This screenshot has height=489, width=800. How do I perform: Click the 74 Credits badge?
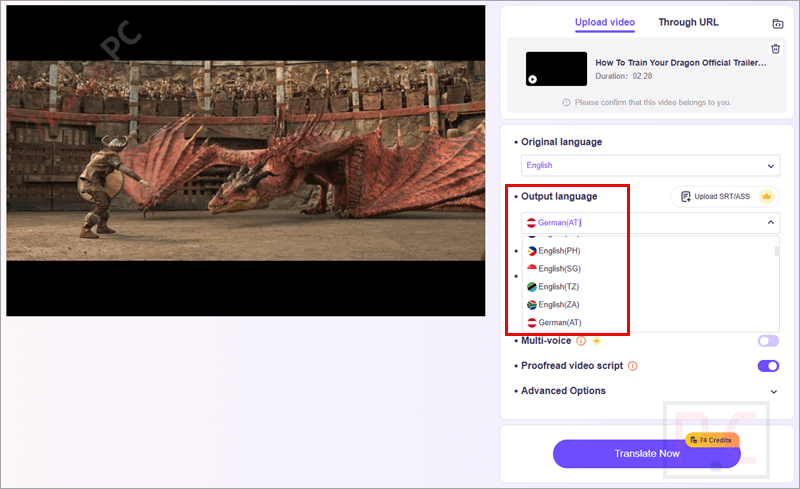pyautogui.click(x=712, y=440)
